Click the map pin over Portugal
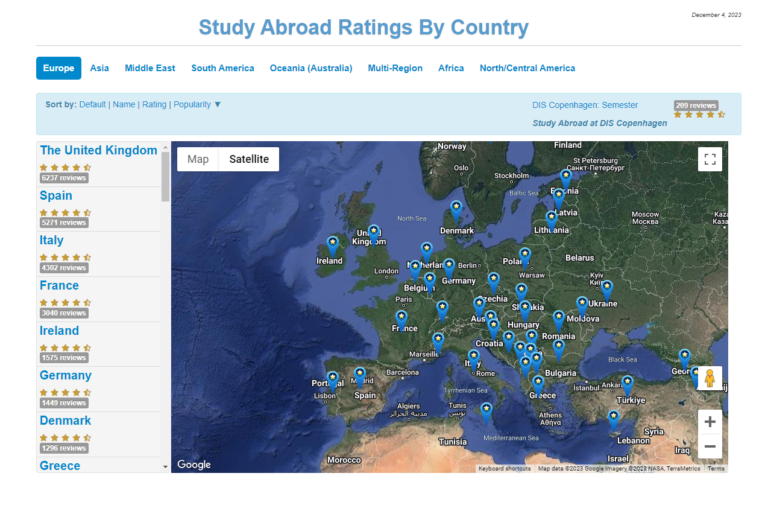Viewport: 768px width, 520px height. pos(333,381)
